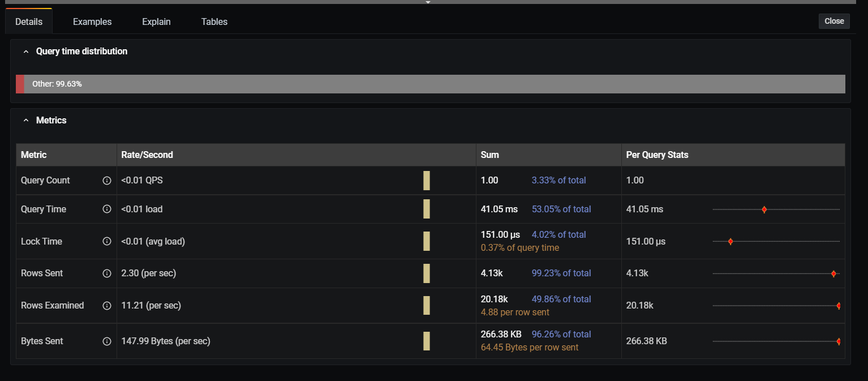This screenshot has height=381, width=868.
Task: Click the panel drag handle arrow at top
Action: (x=428, y=2)
